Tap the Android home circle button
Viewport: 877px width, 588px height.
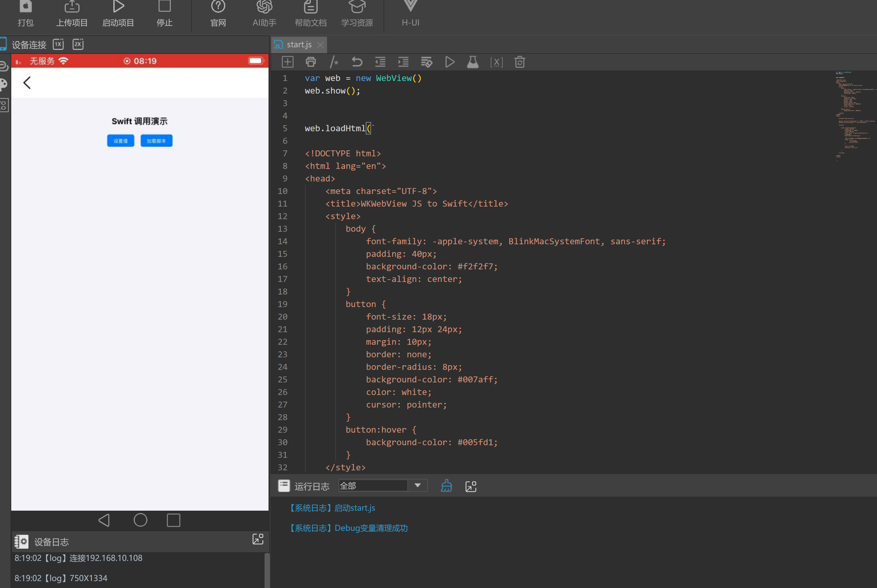(140, 520)
